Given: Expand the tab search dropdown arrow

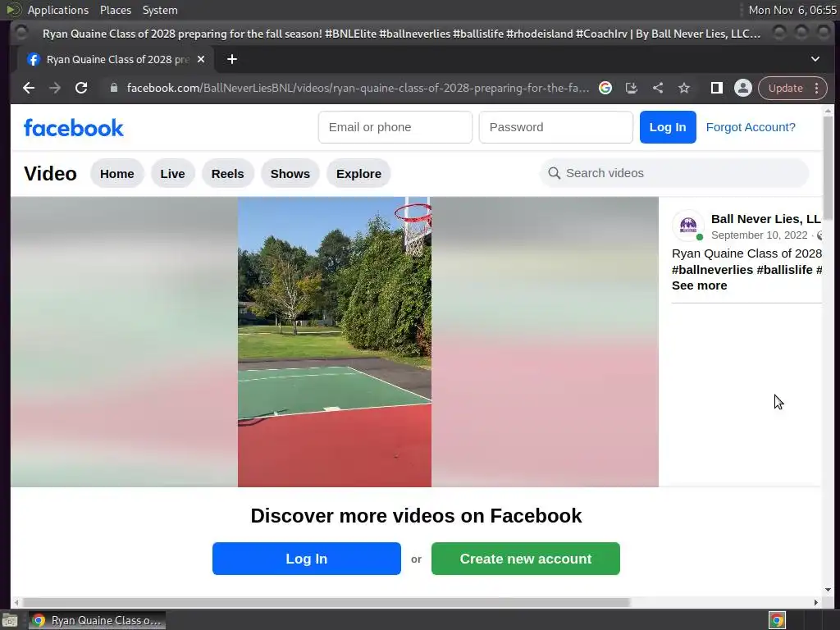Looking at the screenshot, I should (815, 59).
